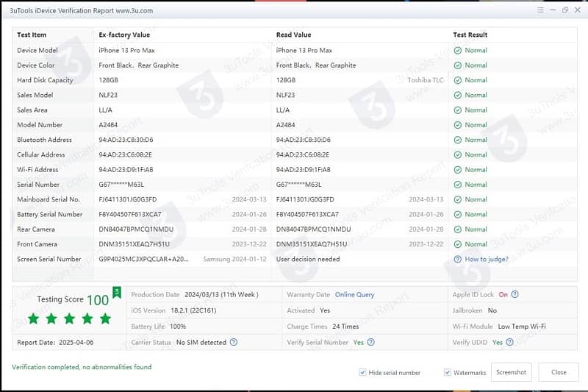Click the green check icon in Bluetooth Address row
The width and height of the screenshot is (588, 392).
(x=458, y=140)
